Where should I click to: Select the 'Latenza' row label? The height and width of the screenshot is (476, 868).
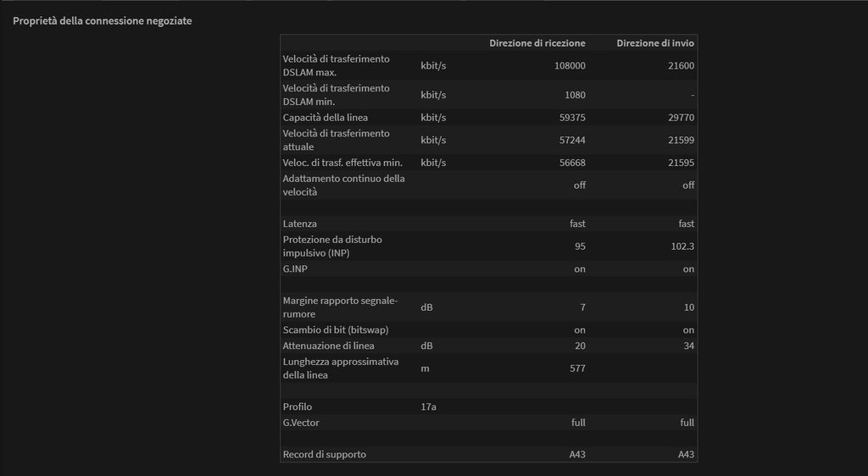click(299, 224)
